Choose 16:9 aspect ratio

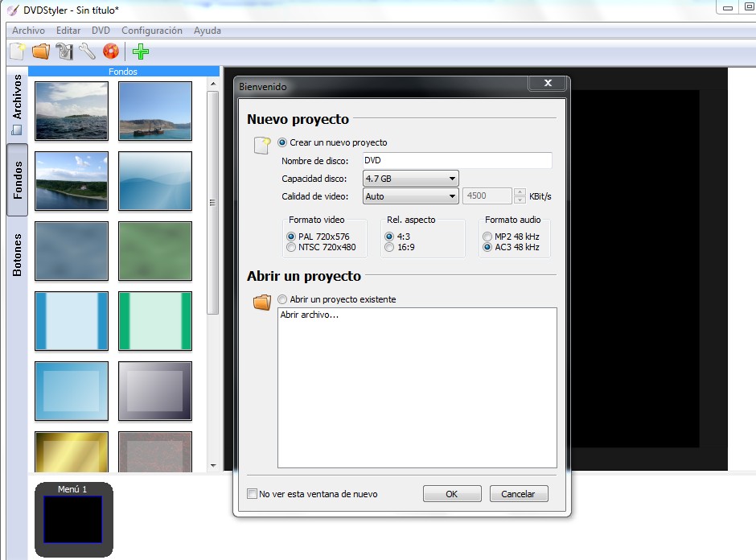click(389, 247)
